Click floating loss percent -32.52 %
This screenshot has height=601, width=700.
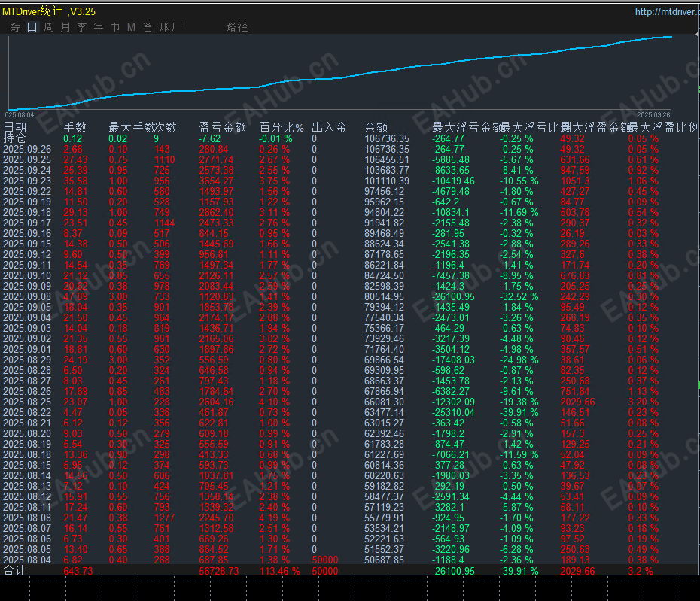point(519,296)
